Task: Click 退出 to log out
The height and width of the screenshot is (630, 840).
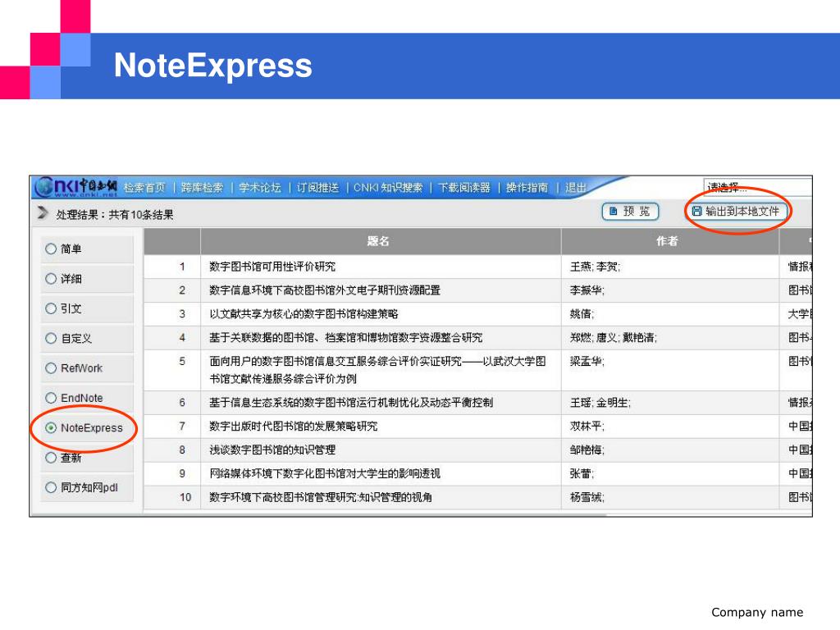Action: point(576,188)
